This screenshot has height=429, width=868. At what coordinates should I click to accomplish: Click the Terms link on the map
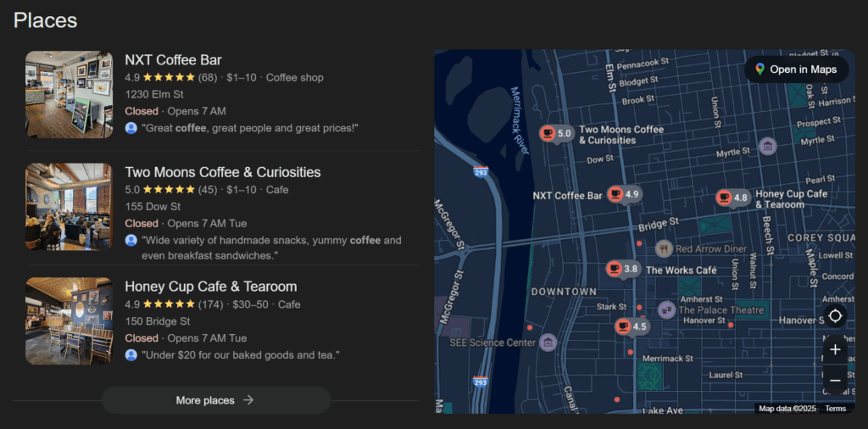pos(835,409)
